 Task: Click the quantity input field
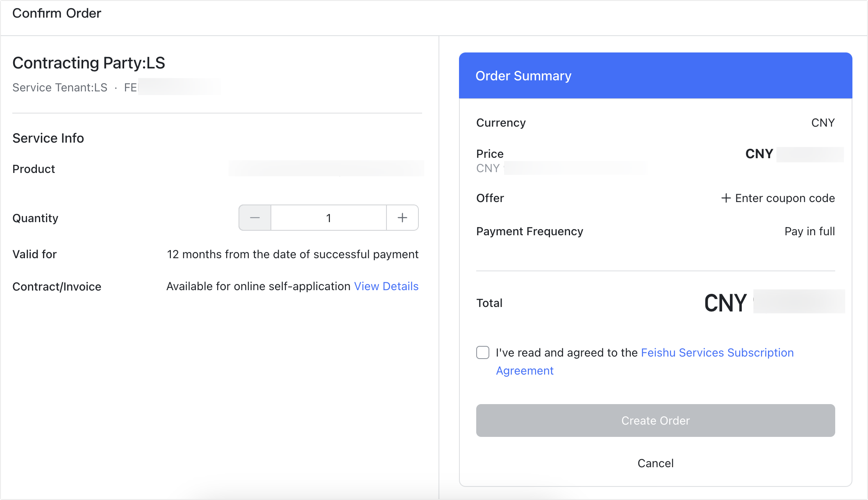[x=328, y=218]
